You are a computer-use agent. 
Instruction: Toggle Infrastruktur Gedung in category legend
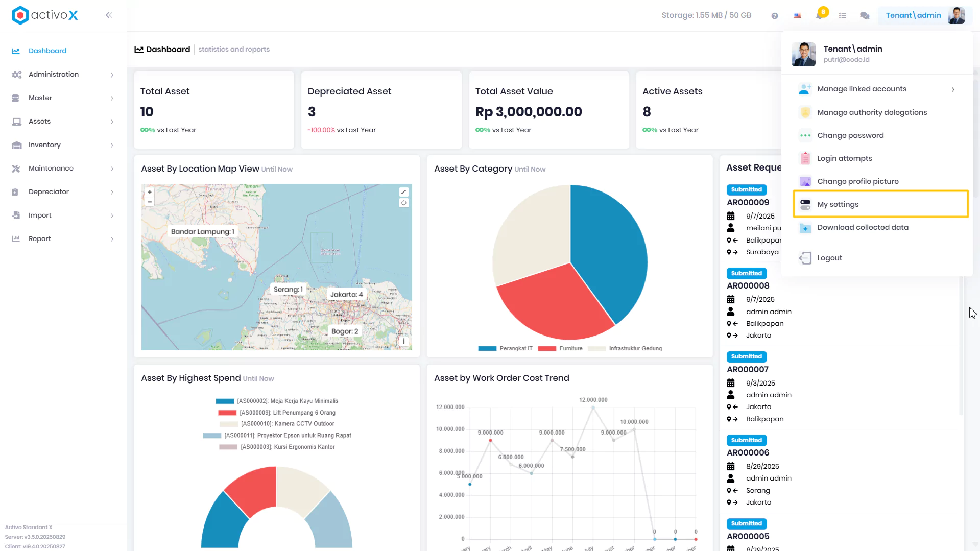tap(625, 349)
